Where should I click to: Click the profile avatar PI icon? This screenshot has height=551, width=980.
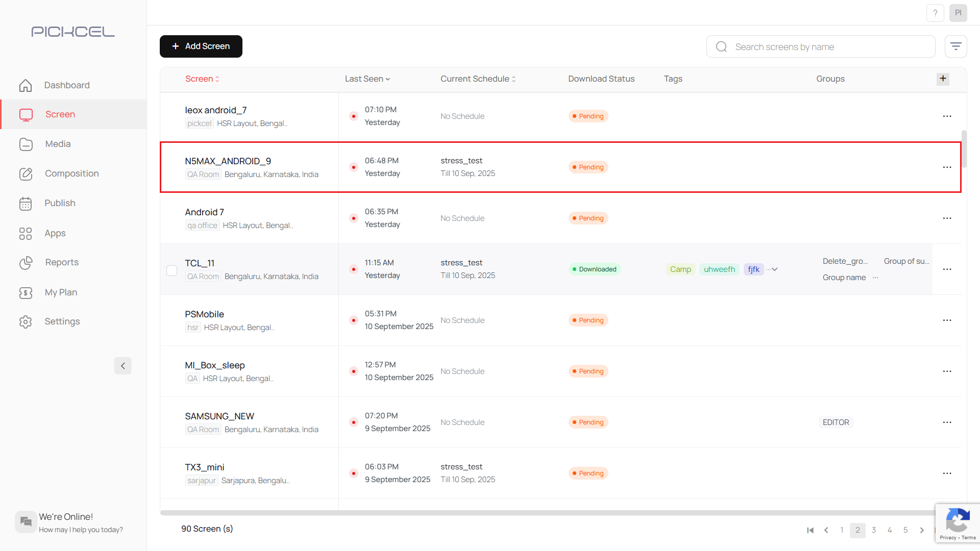pyautogui.click(x=958, y=13)
